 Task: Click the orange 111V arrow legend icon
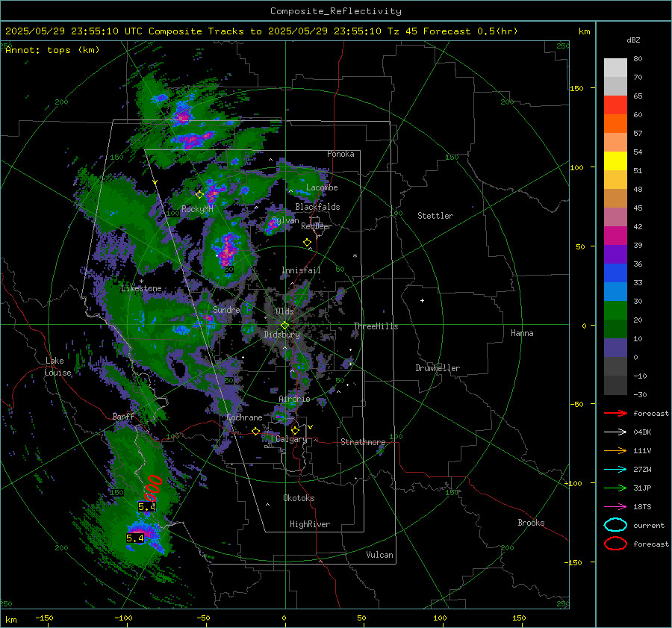click(x=615, y=450)
